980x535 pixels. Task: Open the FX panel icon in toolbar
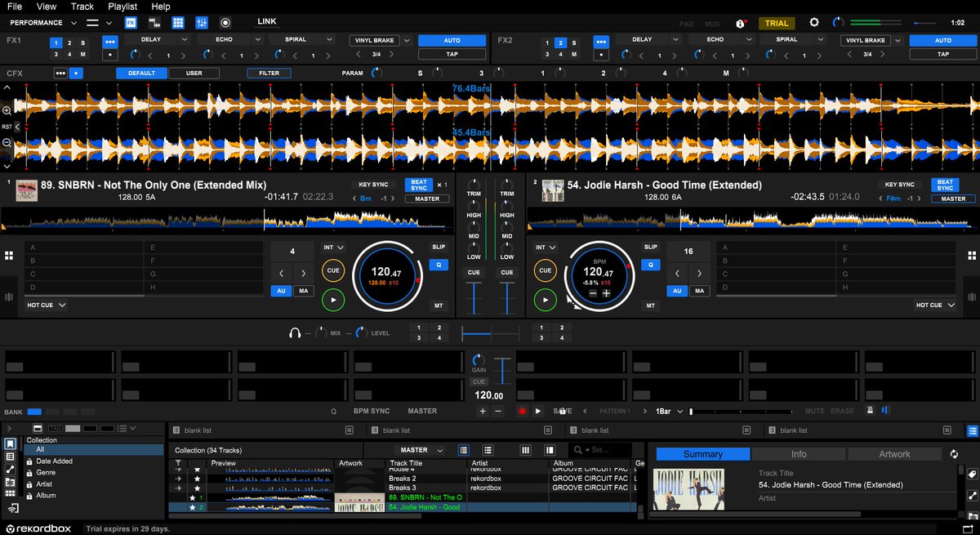pyautogui.click(x=131, y=23)
